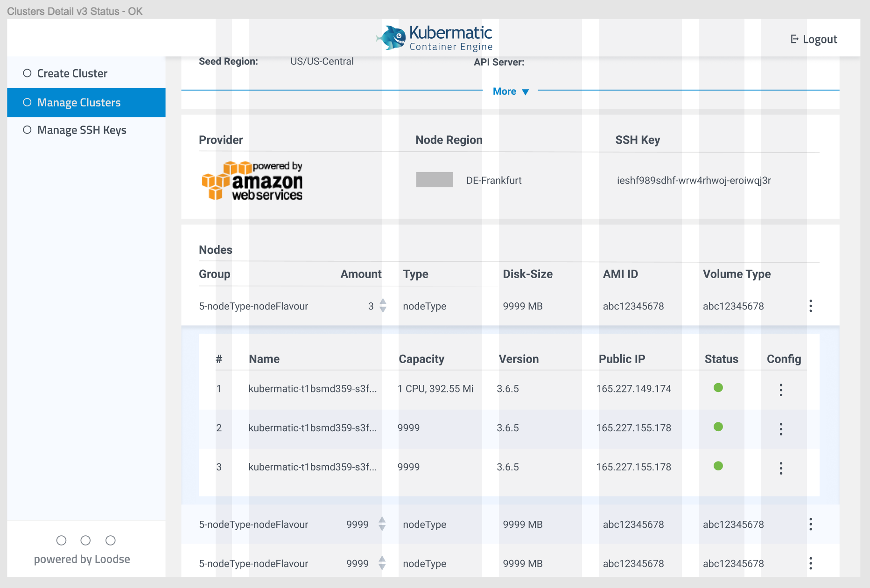Click the Kubermatic logo in the header

434,37
